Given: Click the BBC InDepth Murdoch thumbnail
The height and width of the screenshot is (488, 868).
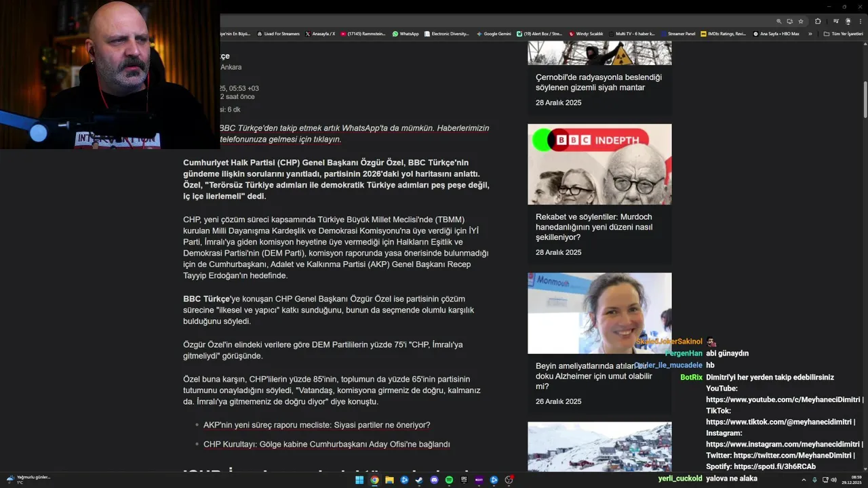Looking at the screenshot, I should [x=599, y=164].
